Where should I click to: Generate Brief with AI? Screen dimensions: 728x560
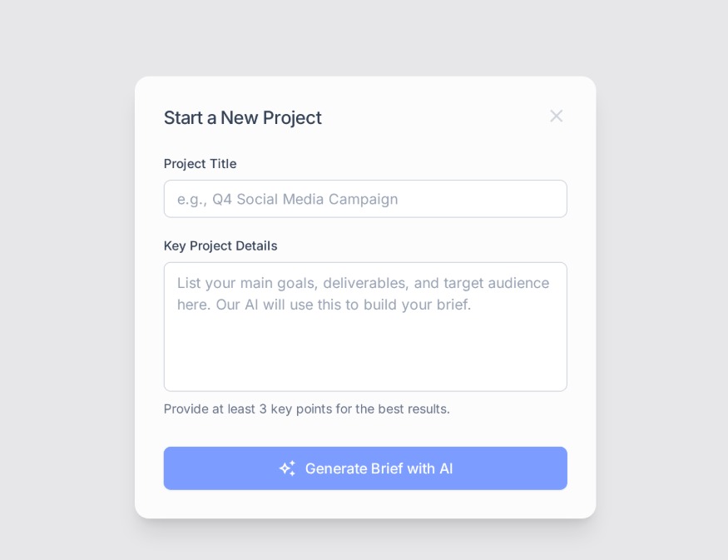click(x=365, y=468)
